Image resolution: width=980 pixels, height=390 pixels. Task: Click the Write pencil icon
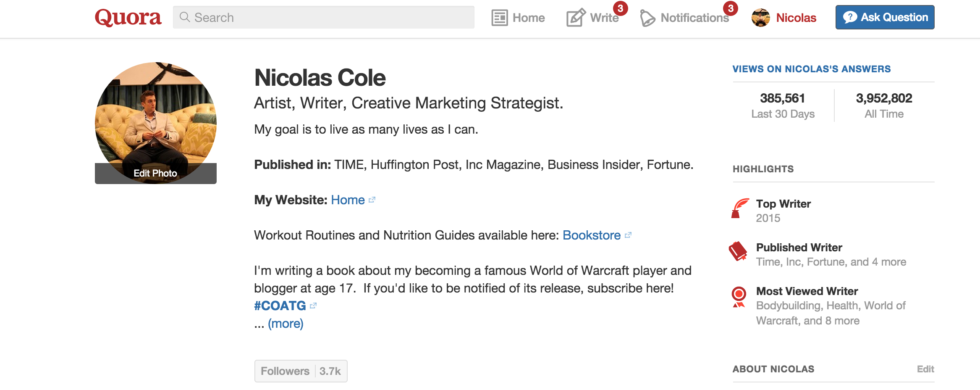(x=575, y=18)
